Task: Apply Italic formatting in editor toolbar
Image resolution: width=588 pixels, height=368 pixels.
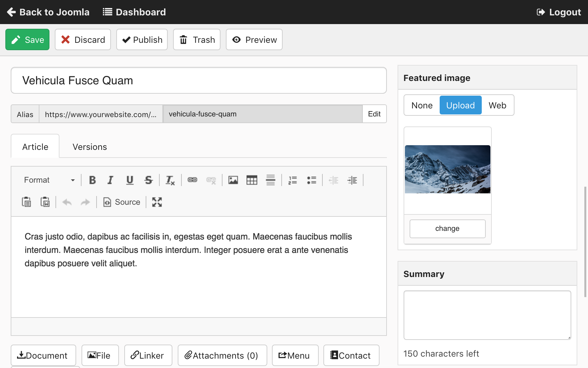Action: [x=110, y=180]
